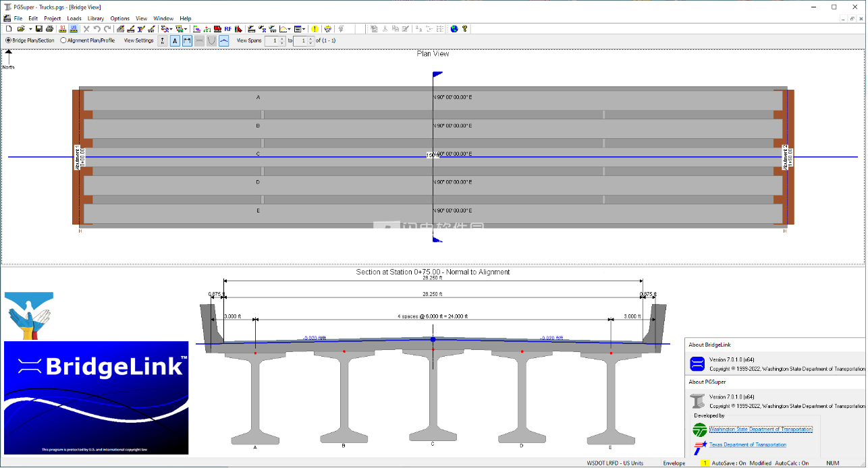
Task: Expand dropdown arrow beside Open icon
Action: tap(30, 29)
